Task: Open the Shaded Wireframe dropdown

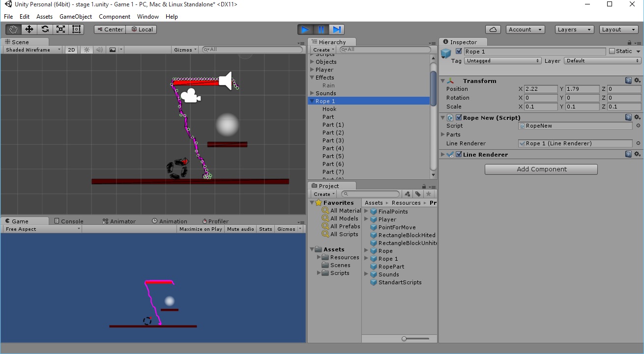Action: tap(33, 50)
